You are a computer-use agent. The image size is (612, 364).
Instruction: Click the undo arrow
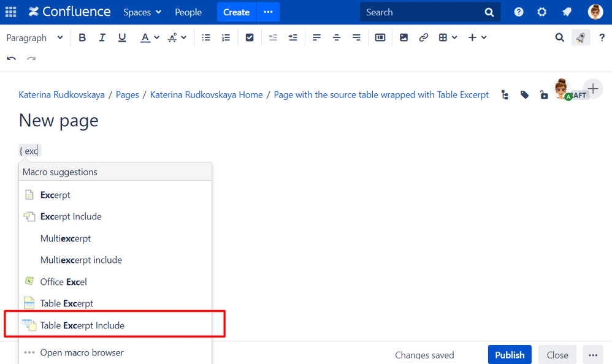point(11,58)
